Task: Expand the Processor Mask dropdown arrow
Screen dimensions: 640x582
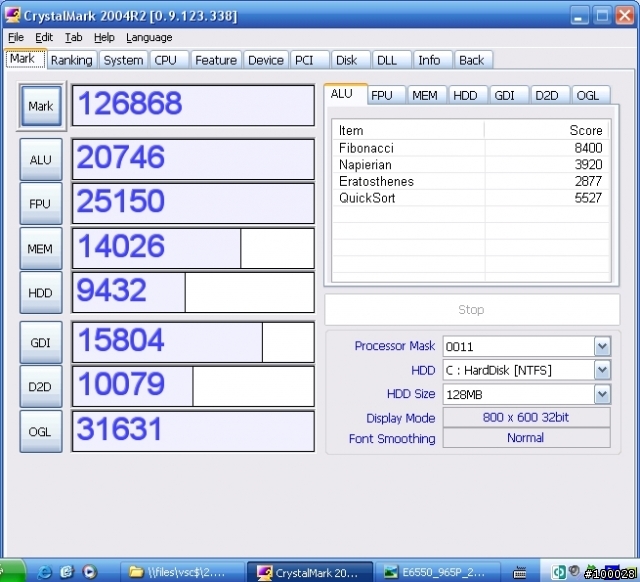Action: tap(602, 347)
